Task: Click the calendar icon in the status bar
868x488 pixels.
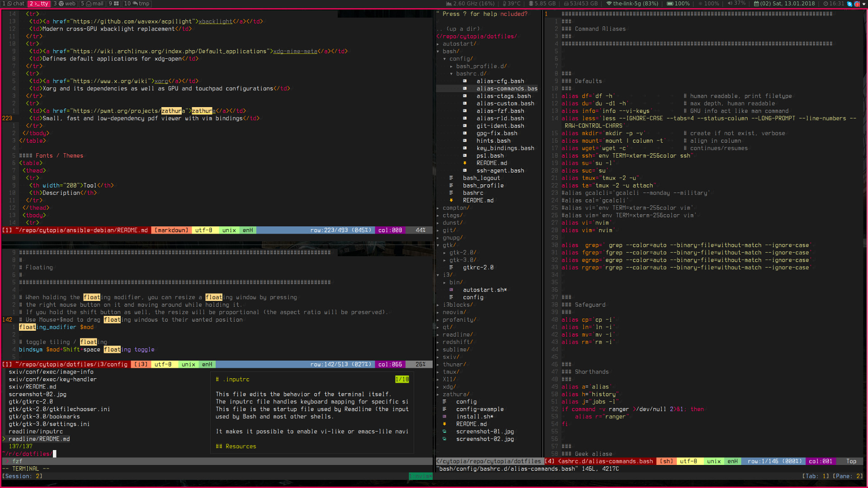Action: [756, 4]
